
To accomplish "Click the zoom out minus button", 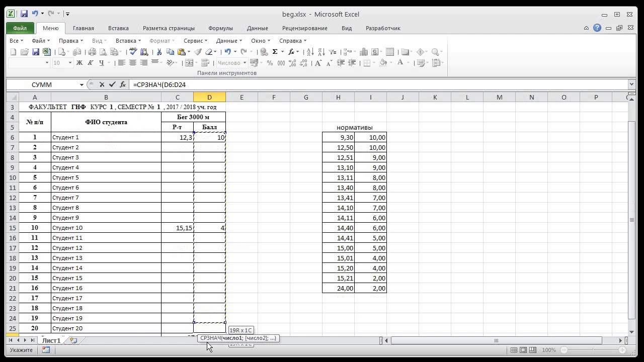I will point(564,350).
